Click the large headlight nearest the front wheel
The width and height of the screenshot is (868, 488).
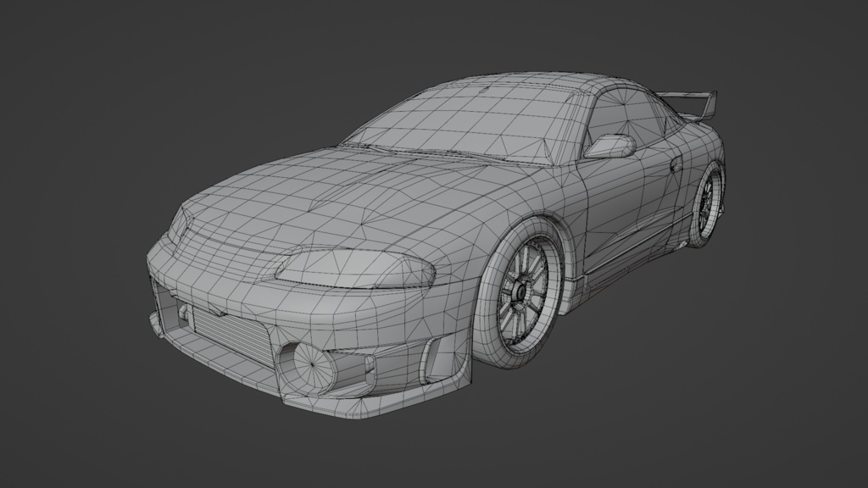click(355, 267)
